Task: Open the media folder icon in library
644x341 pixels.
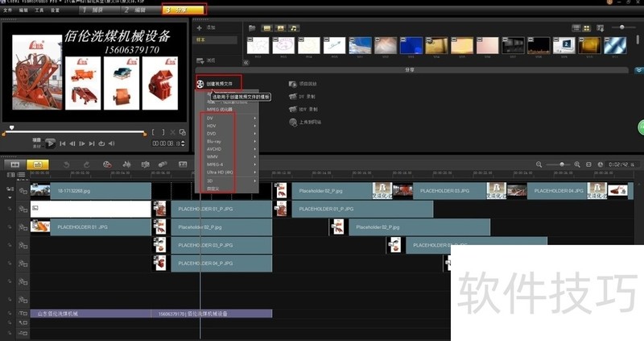Action: 252,28
